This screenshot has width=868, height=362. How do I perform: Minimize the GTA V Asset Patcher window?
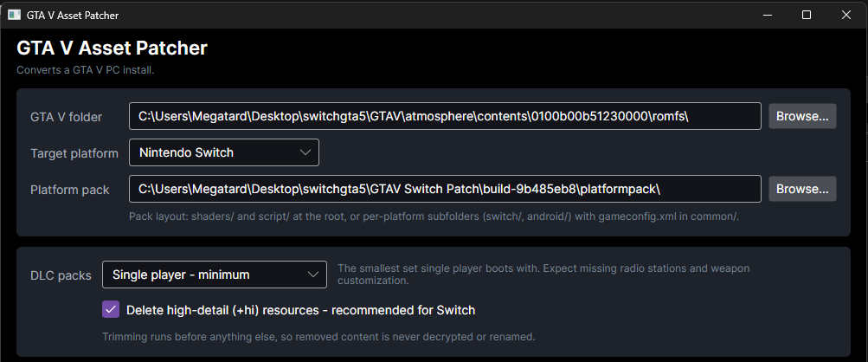pos(767,15)
